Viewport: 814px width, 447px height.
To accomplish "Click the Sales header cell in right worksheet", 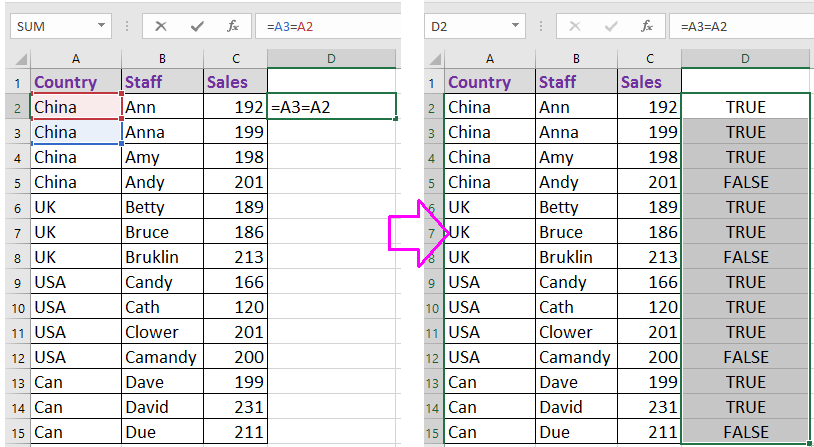I will coord(649,82).
